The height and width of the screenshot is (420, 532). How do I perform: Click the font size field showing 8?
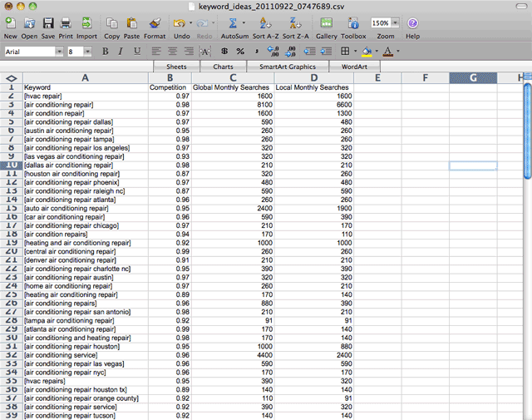point(75,52)
